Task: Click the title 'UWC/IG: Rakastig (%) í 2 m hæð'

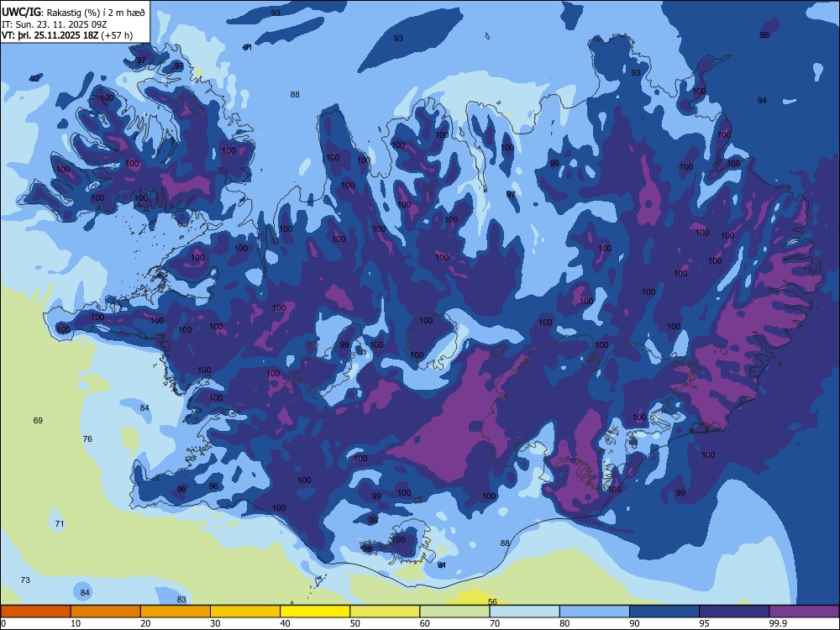Action: (73, 12)
